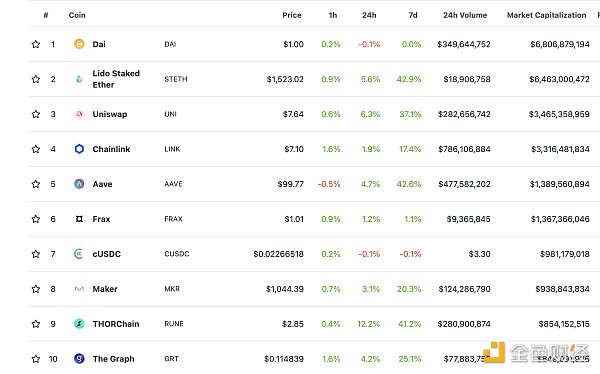Sort table by Price column header
Screen dimensions: 600x374
(292, 15)
